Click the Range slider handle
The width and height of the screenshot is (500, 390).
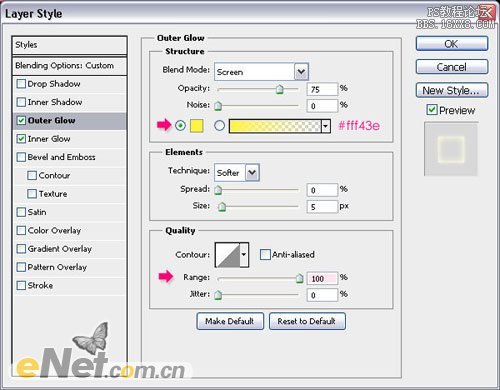[299, 278]
